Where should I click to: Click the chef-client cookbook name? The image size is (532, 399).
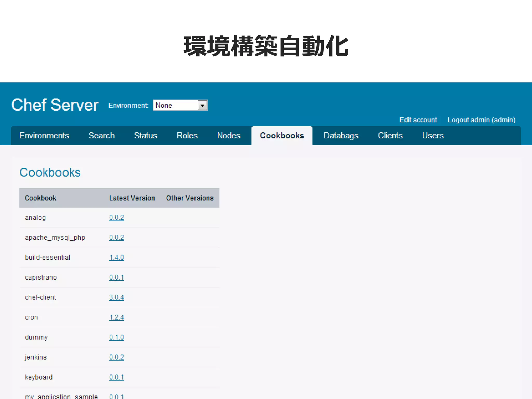click(41, 297)
